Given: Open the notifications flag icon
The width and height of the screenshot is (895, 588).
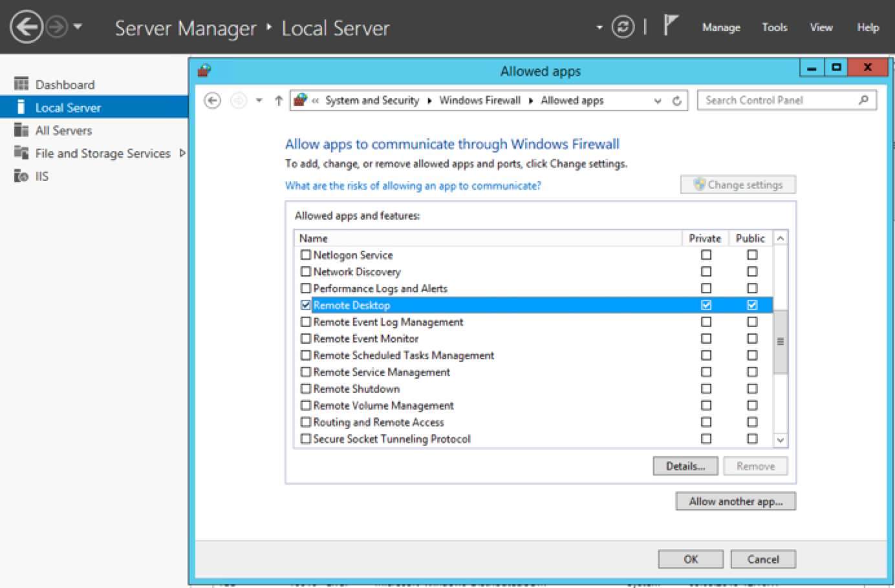Looking at the screenshot, I should 671,26.
